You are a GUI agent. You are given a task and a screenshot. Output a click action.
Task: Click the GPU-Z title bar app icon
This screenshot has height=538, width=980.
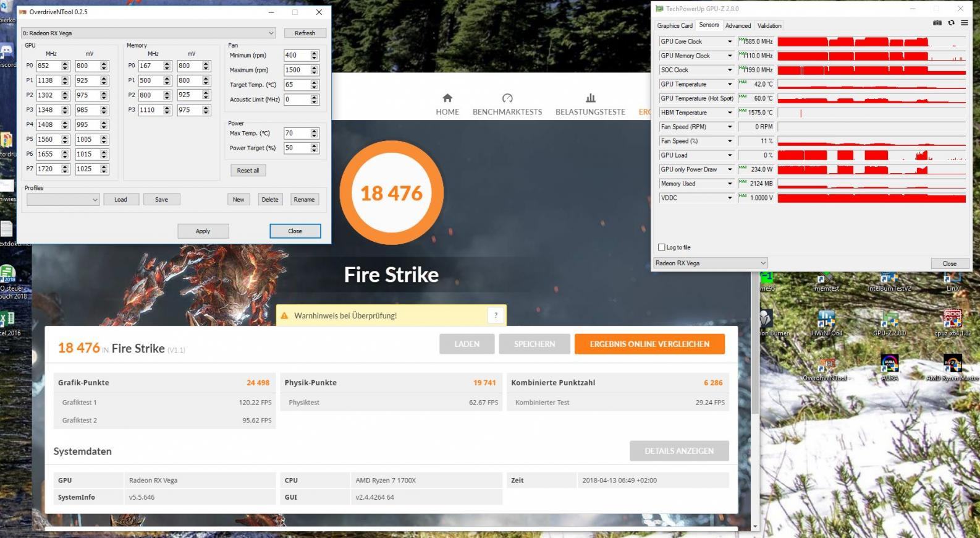(x=659, y=9)
